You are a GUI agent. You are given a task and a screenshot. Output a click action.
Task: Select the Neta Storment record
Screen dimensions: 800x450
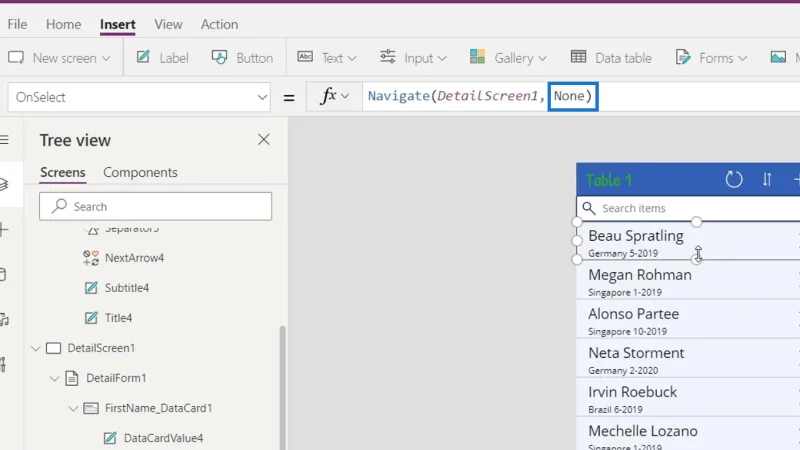pos(688,359)
